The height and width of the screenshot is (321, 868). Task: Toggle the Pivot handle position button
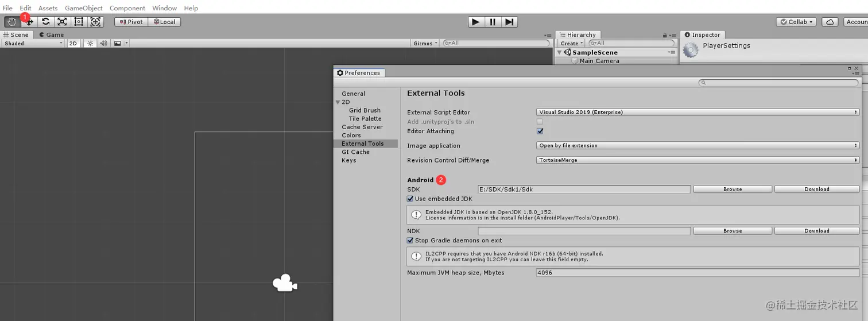[x=131, y=22]
